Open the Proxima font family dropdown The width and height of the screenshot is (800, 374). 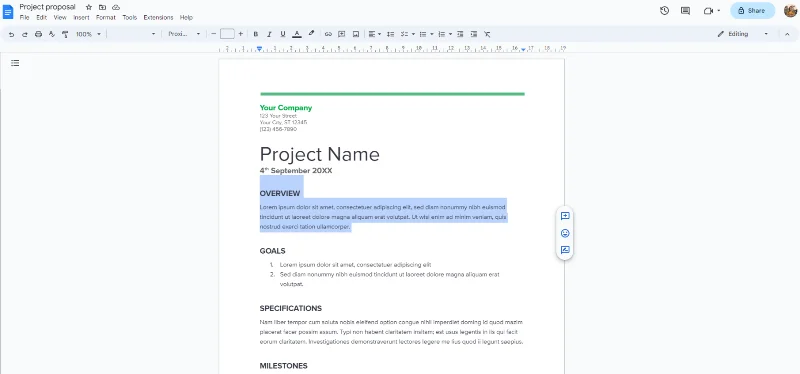(x=184, y=34)
